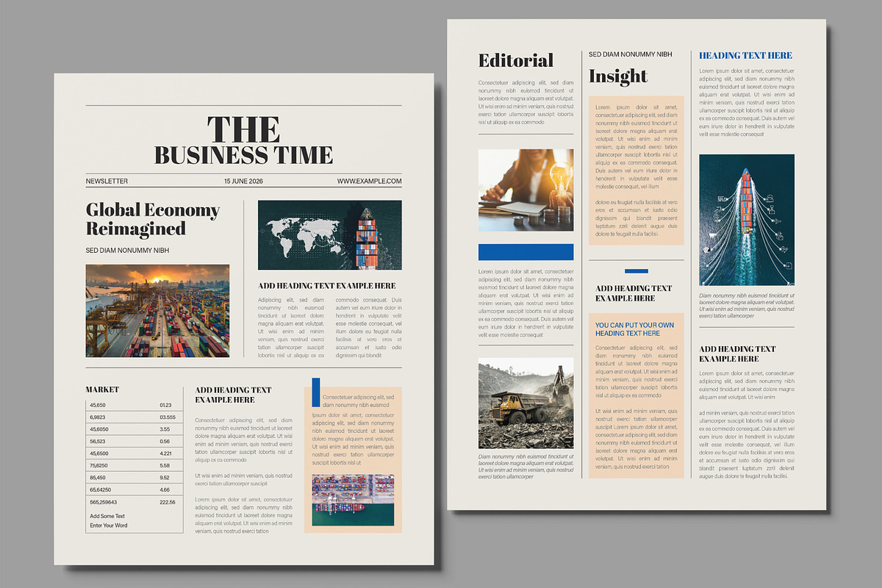882x588 pixels.
Task: Click "ADD HEADING TEXT EXAMPLE HERE" below Insight column
Action: [634, 293]
